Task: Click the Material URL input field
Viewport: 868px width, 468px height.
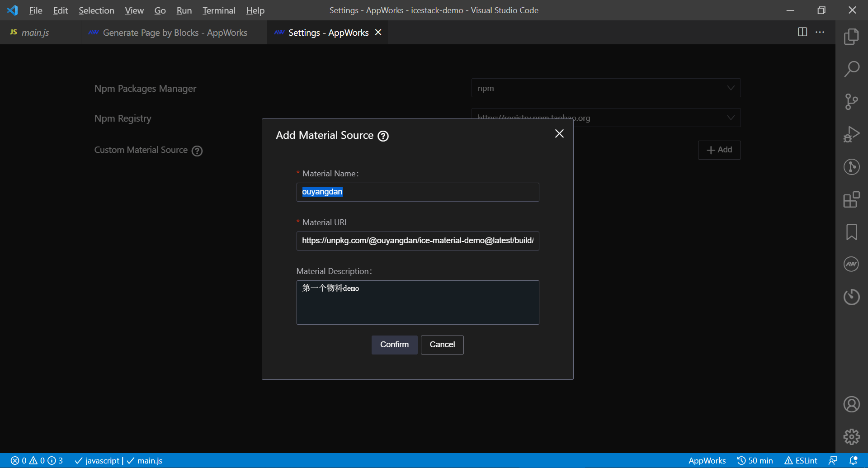Action: coord(417,241)
